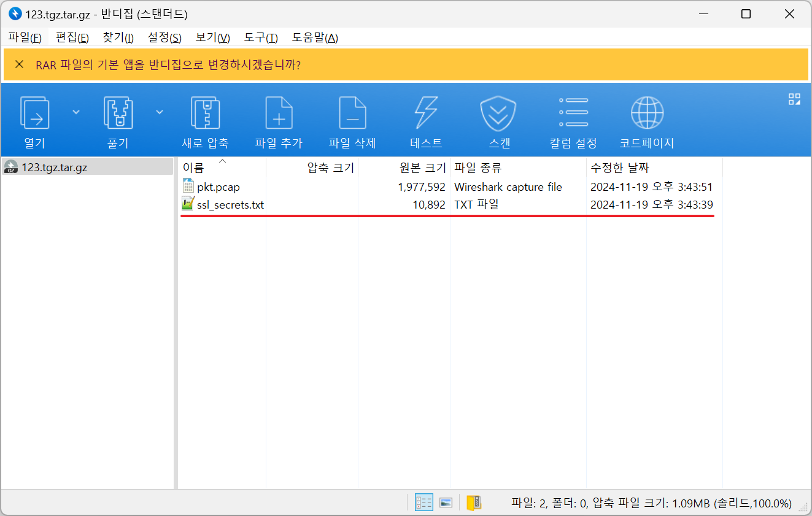The width and height of the screenshot is (812, 516).
Task: Click the Add File (파일 추가) icon
Action: (x=279, y=113)
